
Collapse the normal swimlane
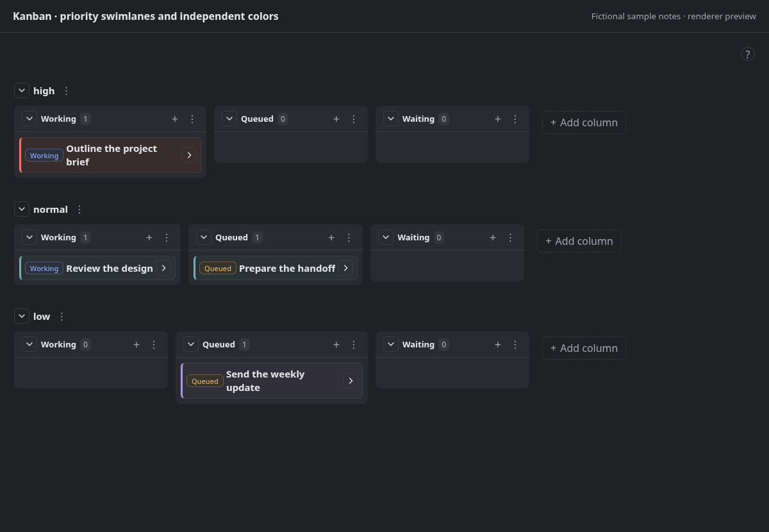22,209
